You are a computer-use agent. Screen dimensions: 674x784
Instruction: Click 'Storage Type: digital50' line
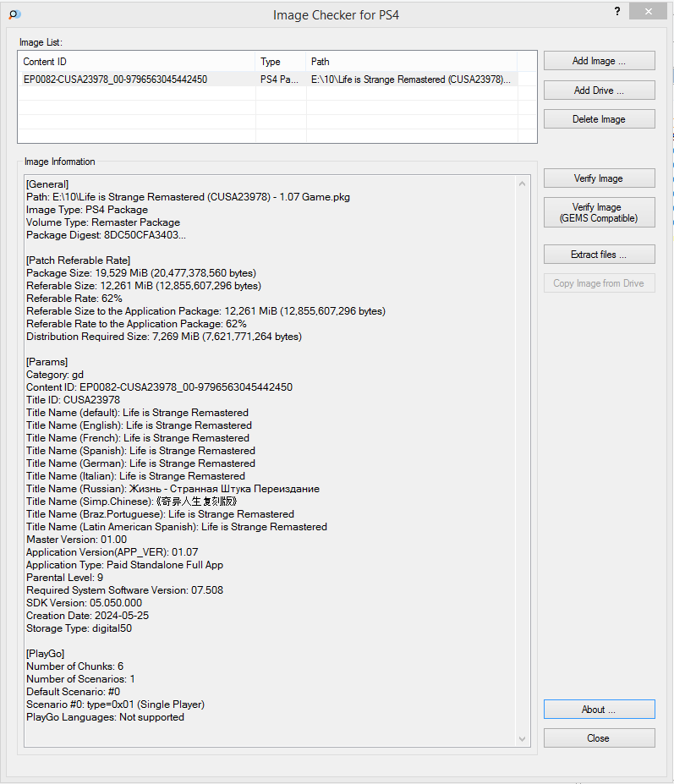pos(79,628)
